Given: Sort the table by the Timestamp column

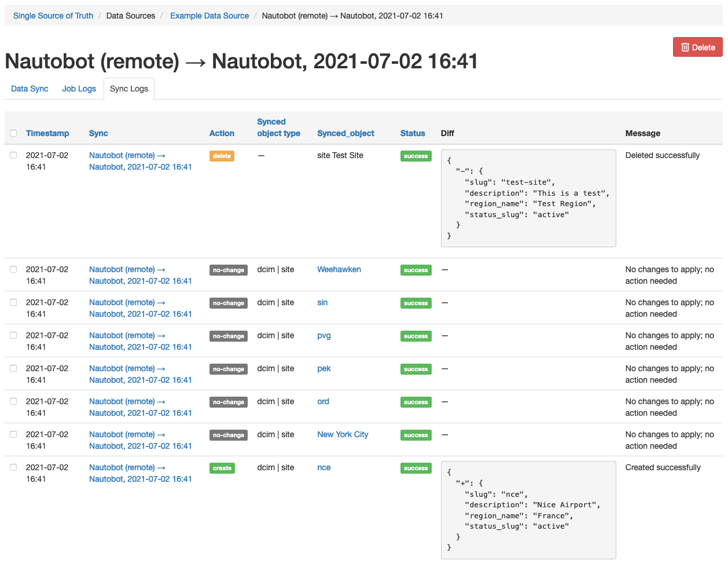Looking at the screenshot, I should (47, 133).
